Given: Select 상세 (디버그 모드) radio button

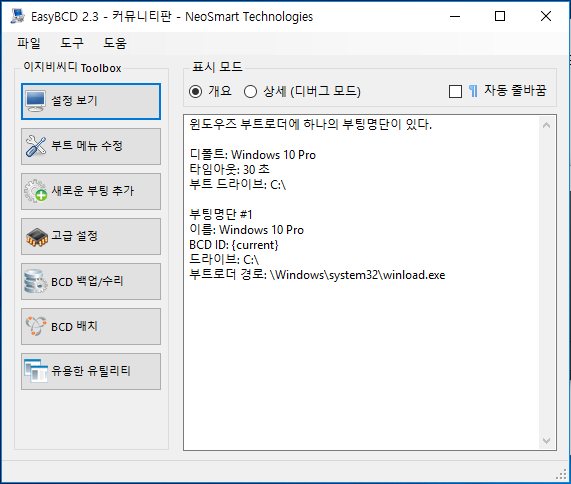Looking at the screenshot, I should tap(250, 91).
